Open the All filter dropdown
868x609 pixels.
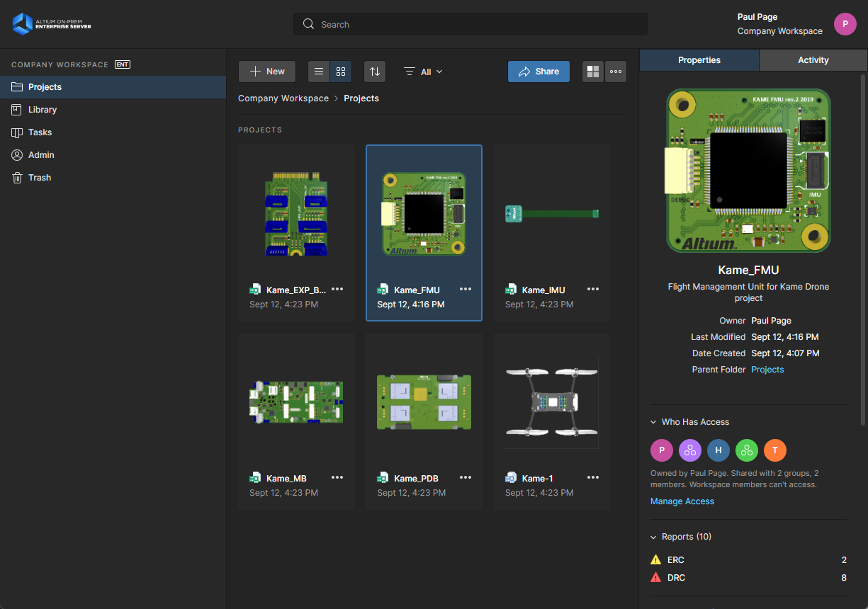click(x=424, y=72)
